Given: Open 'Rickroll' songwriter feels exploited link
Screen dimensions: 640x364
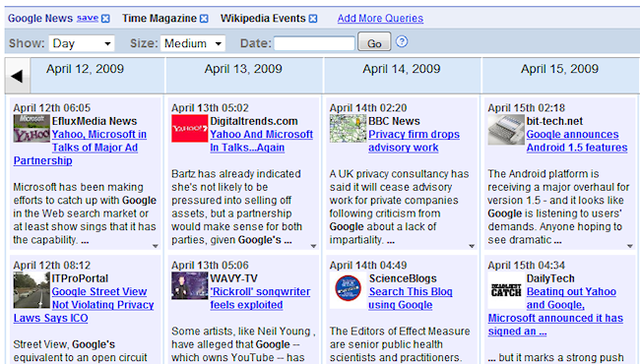Looking at the screenshot, I should pos(260,298).
